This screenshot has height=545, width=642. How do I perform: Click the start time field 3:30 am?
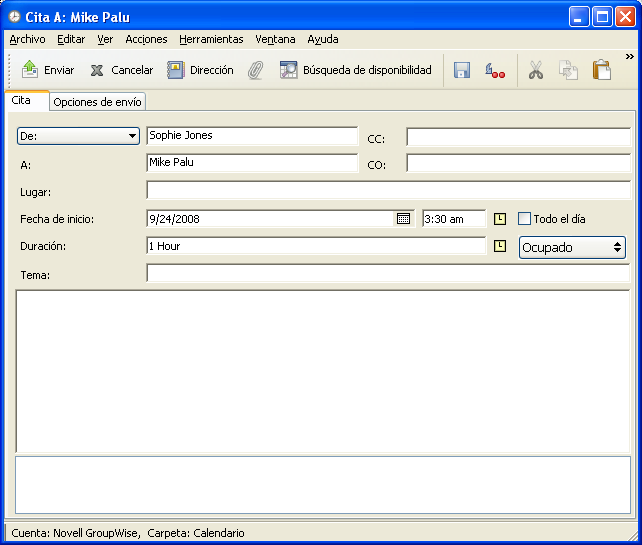[454, 219]
